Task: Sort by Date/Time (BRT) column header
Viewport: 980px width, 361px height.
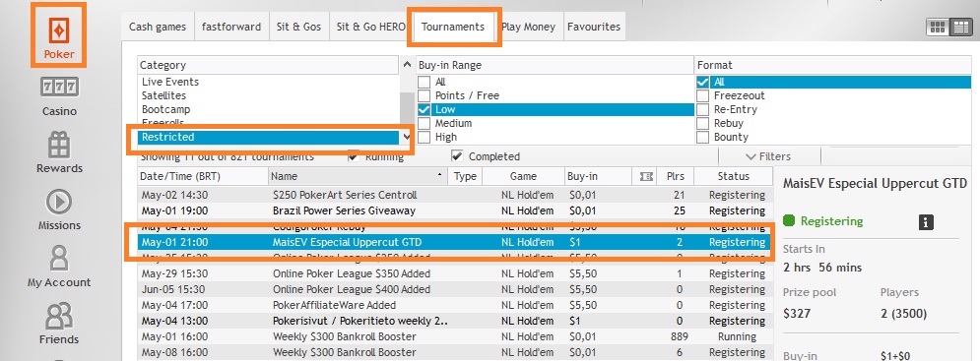Action: [x=203, y=177]
